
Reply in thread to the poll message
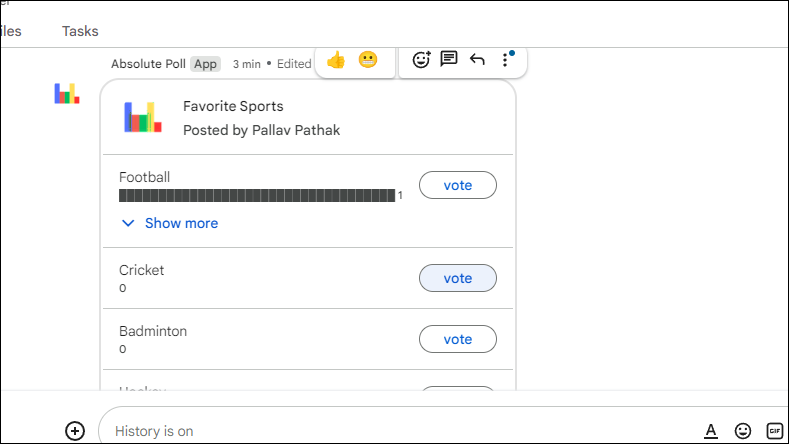point(449,60)
